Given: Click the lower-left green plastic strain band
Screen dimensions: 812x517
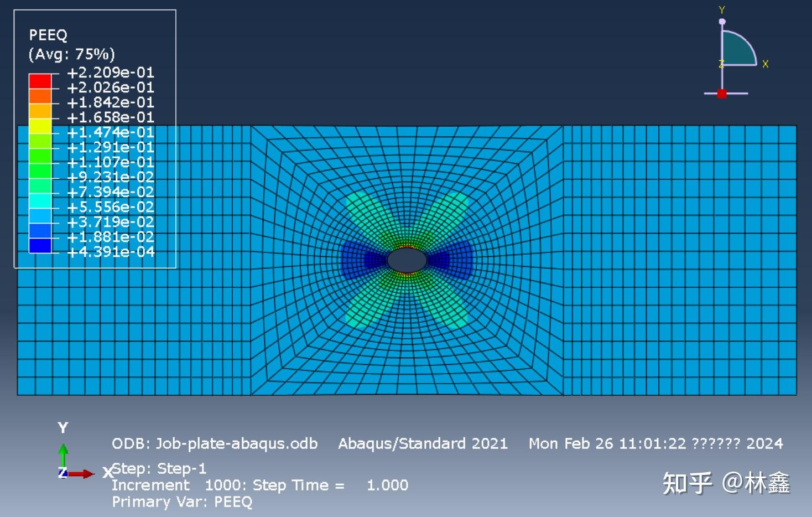Looking at the screenshot, I should coord(369,303).
